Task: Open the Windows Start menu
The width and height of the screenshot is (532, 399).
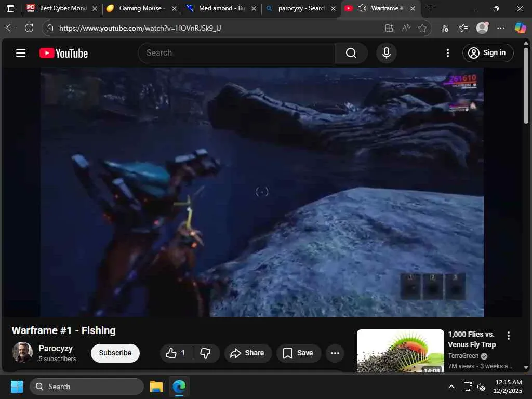Action: (17, 387)
